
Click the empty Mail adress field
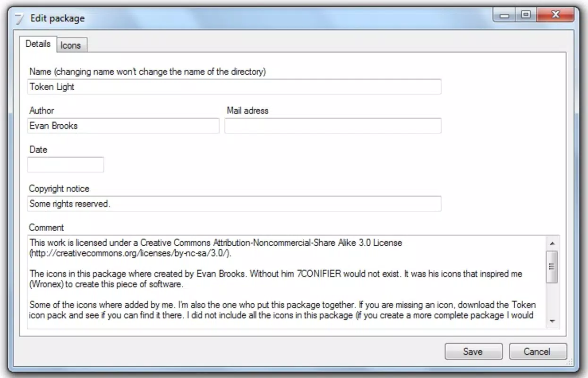pos(333,126)
